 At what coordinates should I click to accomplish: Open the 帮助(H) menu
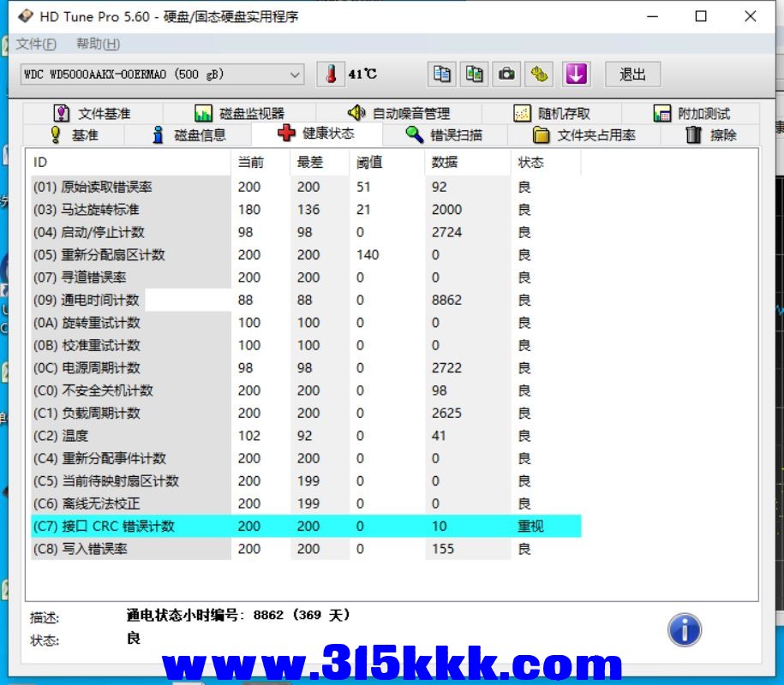point(98,44)
